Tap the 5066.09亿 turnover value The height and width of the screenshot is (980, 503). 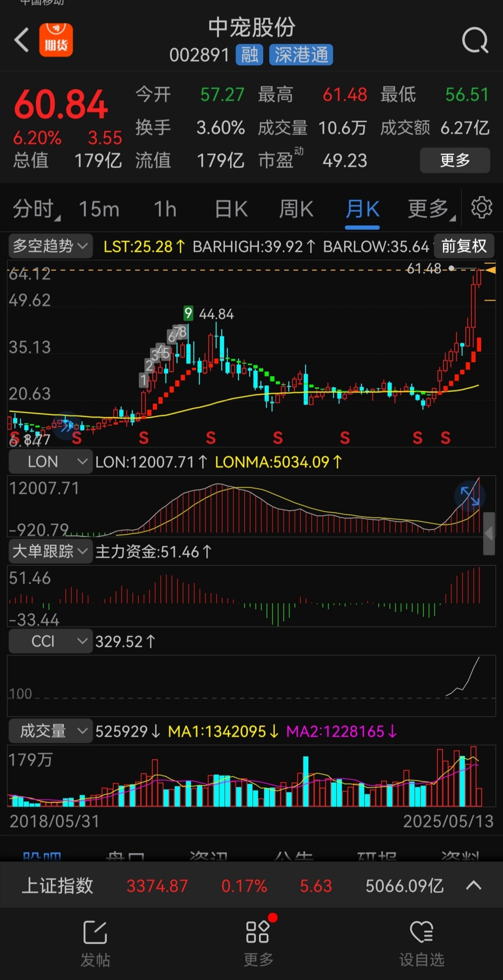404,886
